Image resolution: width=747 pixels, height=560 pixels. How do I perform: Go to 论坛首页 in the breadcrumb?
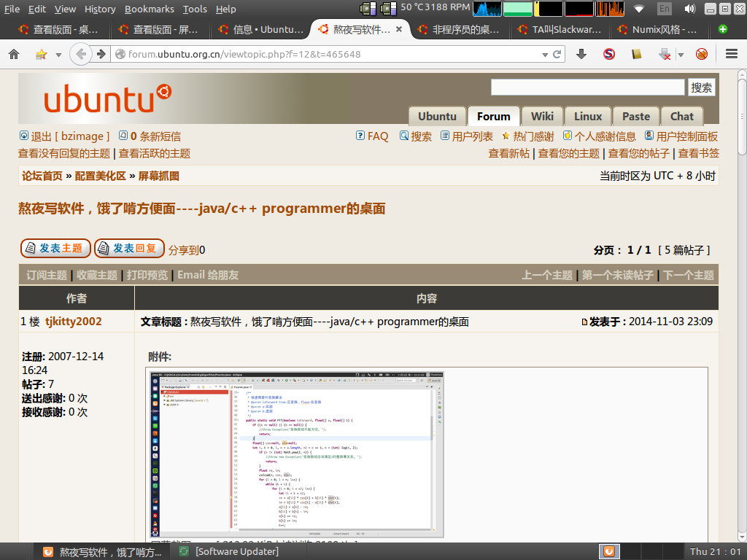click(x=42, y=176)
